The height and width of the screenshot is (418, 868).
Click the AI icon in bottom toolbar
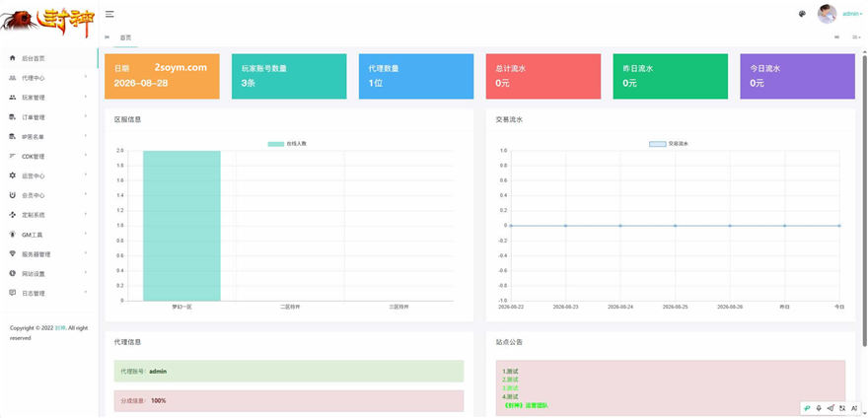853,407
